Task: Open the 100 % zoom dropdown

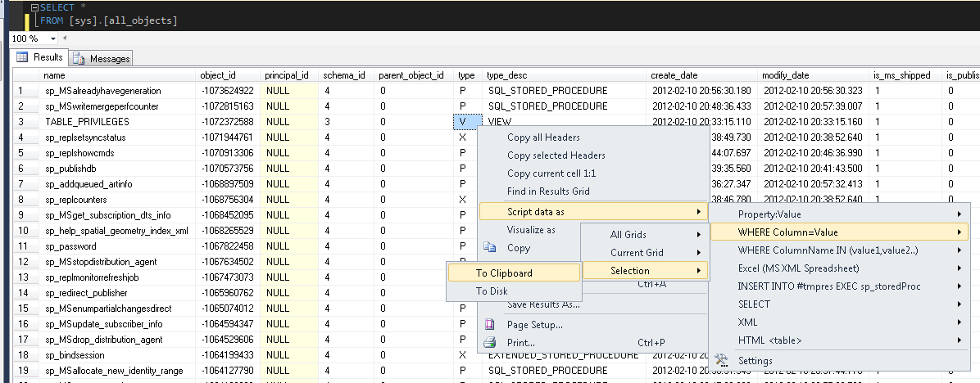Action: click(x=52, y=38)
